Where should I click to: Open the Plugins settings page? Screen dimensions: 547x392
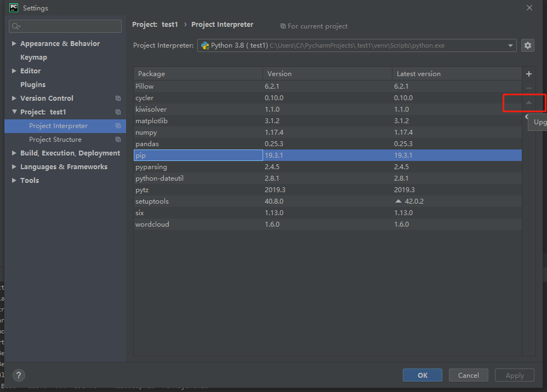(33, 85)
